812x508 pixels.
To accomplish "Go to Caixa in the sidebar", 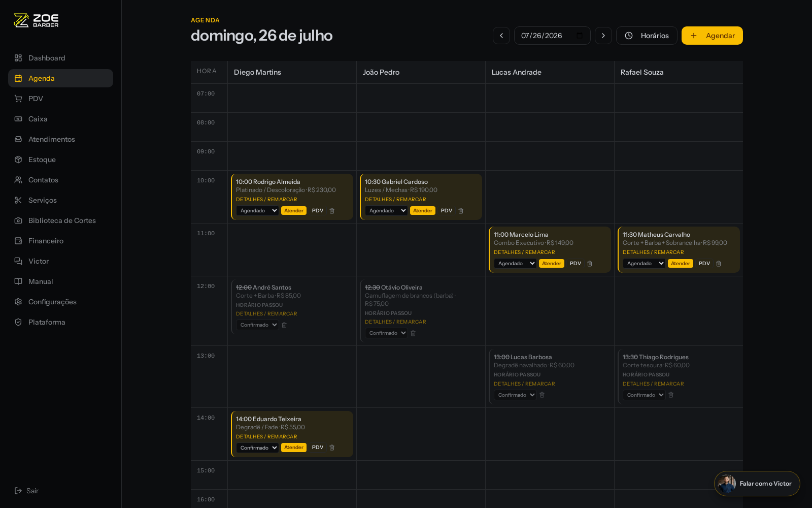I will (60, 119).
